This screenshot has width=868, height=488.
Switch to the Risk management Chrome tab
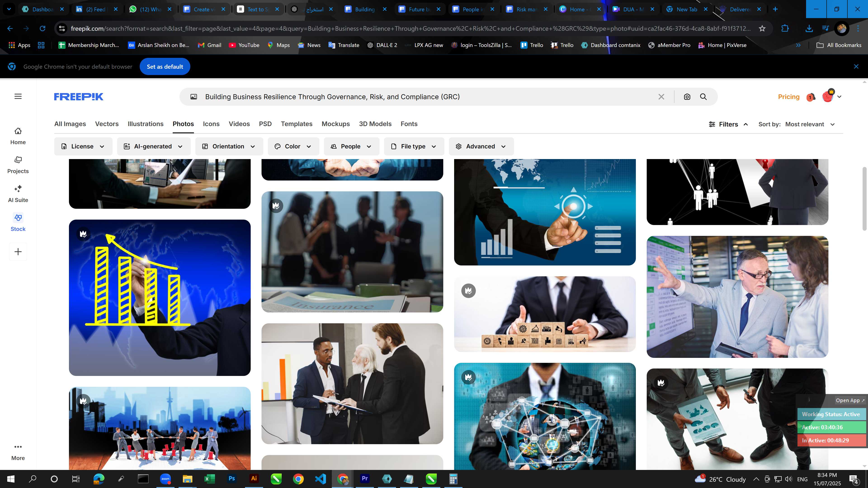(x=526, y=9)
